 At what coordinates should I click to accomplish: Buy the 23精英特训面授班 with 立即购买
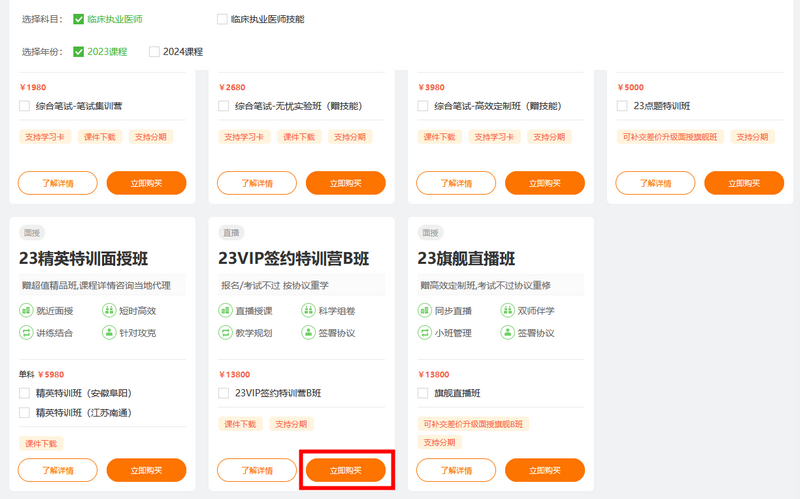(146, 470)
